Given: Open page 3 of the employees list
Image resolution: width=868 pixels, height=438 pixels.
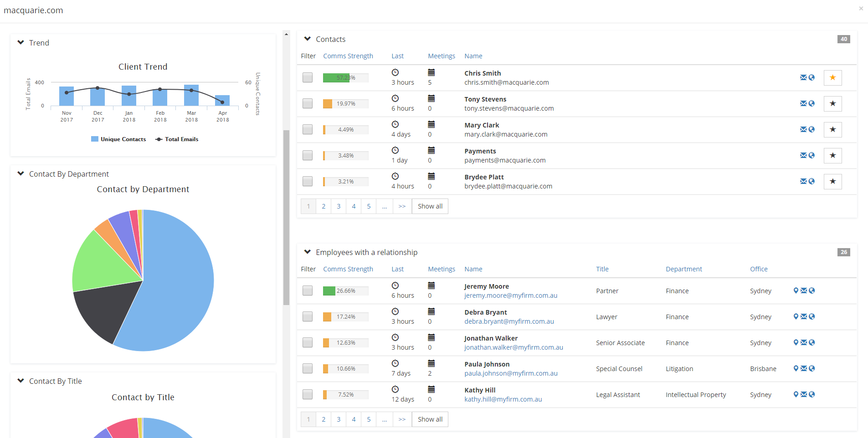Looking at the screenshot, I should point(338,419).
